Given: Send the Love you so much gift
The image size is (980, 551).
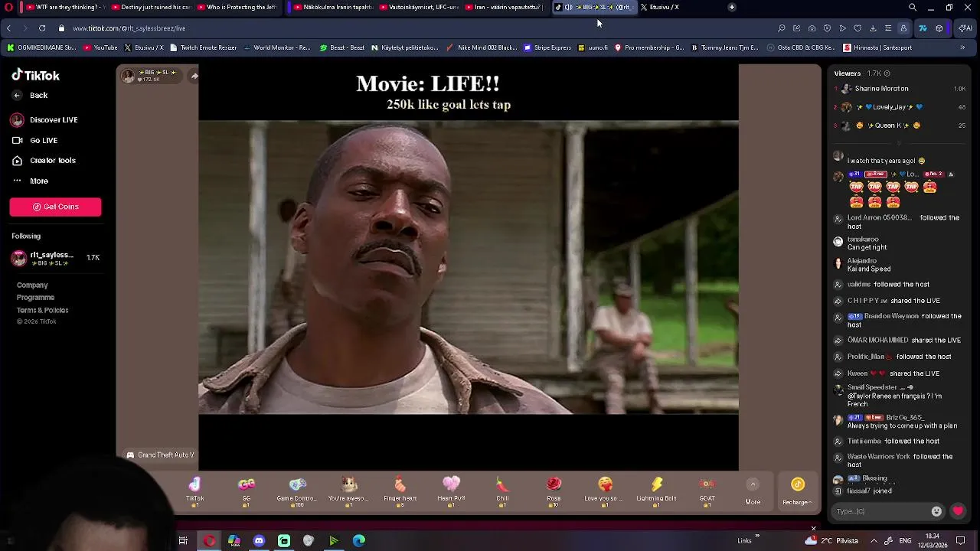Looking at the screenshot, I should tap(605, 491).
